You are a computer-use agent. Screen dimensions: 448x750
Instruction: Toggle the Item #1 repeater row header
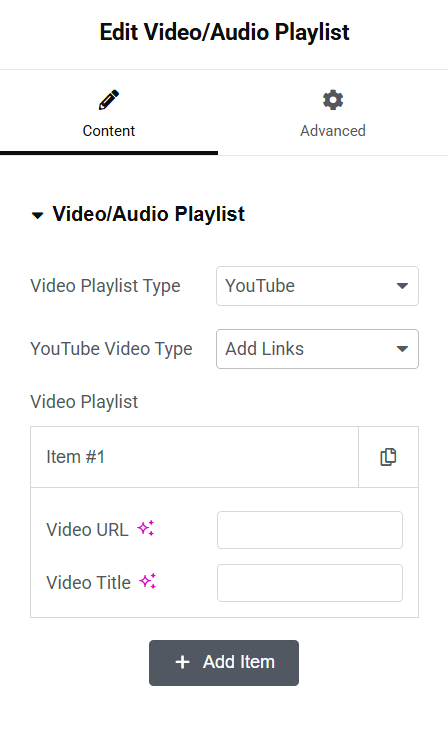click(194, 457)
